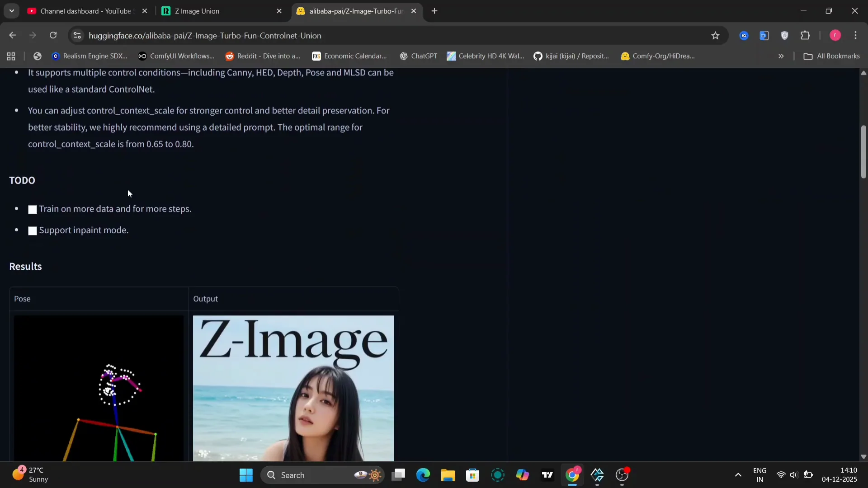This screenshot has width=868, height=488.
Task: Click the back navigation arrow
Action: click(x=12, y=35)
